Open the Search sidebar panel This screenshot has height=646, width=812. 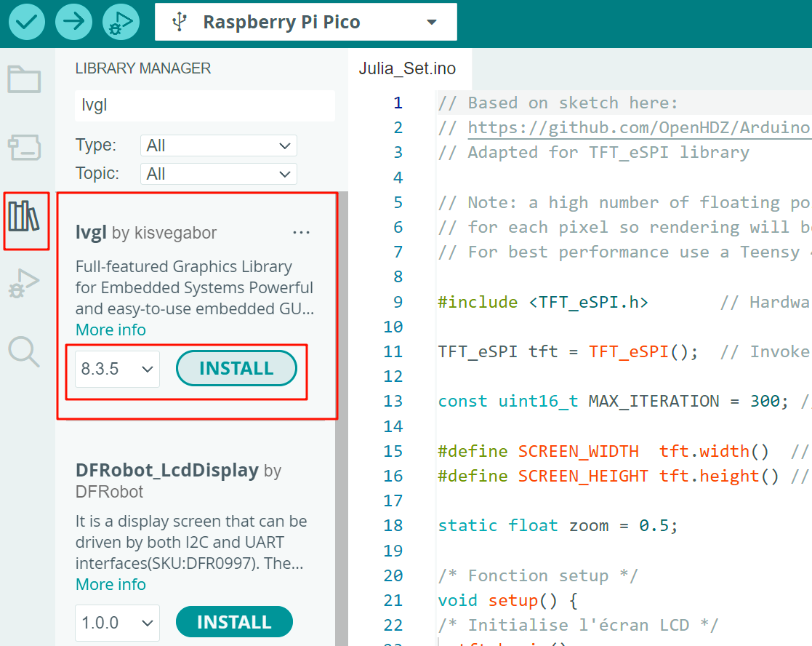pos(24,352)
